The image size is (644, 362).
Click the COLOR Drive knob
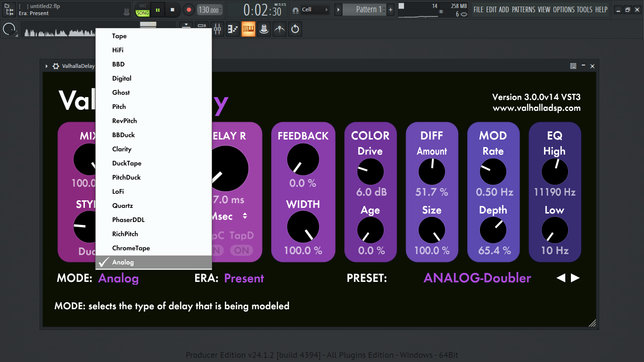(x=371, y=172)
